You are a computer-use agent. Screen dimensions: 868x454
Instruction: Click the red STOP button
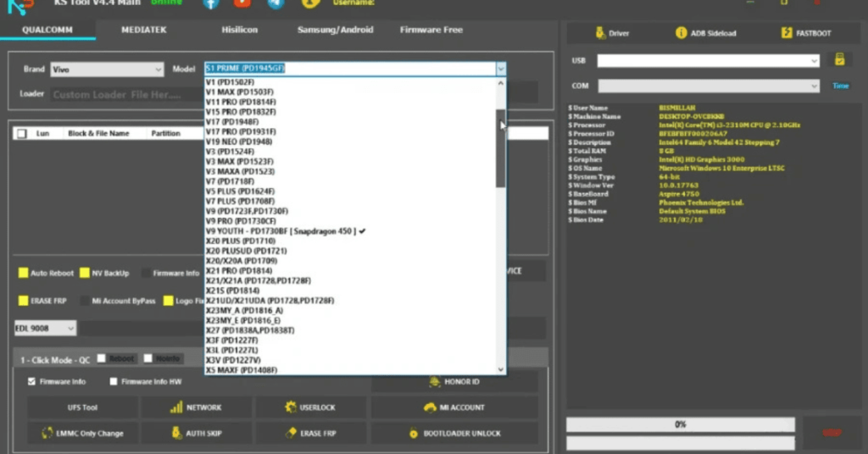[832, 433]
